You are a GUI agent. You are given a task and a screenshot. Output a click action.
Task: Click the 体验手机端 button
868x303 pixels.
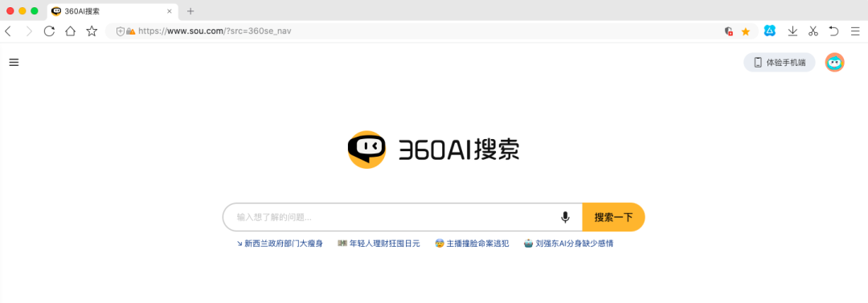780,63
